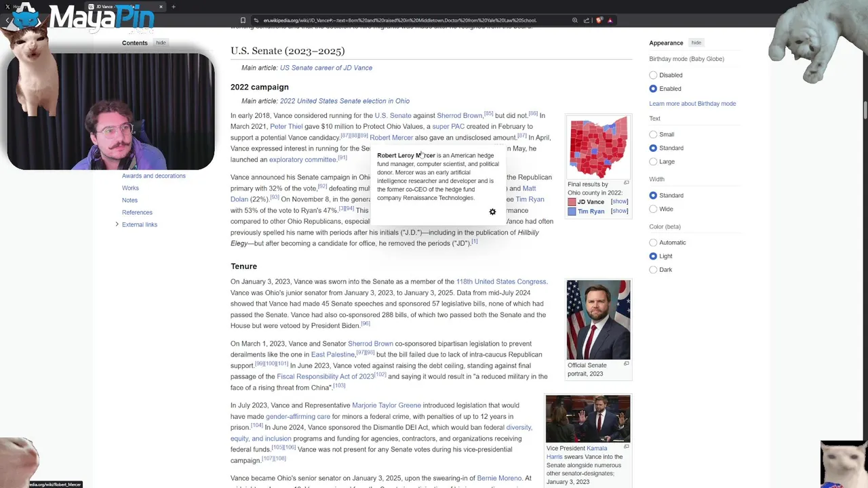This screenshot has height=488, width=868.
Task: Enlarge the Official Senate portrait via caption icon
Action: [x=626, y=364]
